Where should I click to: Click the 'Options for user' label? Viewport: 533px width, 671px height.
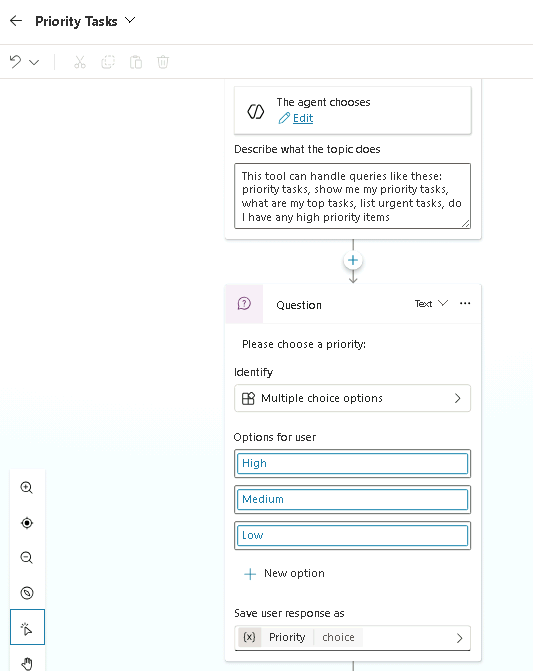275,437
